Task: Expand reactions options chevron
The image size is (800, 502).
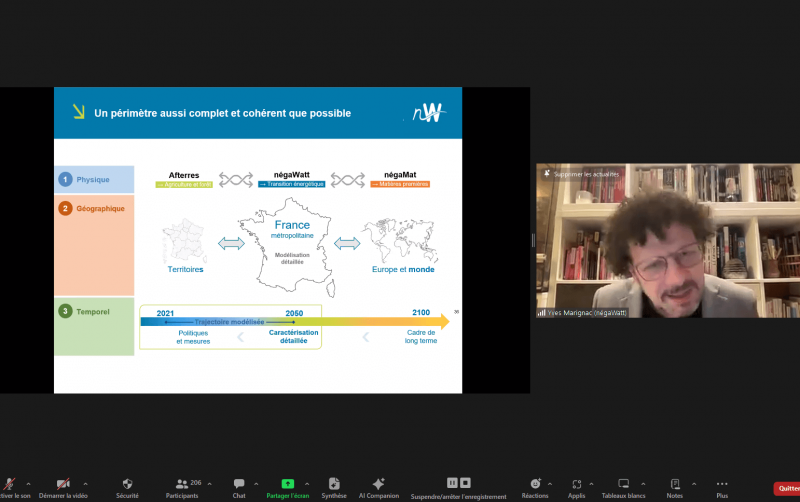Action: click(549, 484)
